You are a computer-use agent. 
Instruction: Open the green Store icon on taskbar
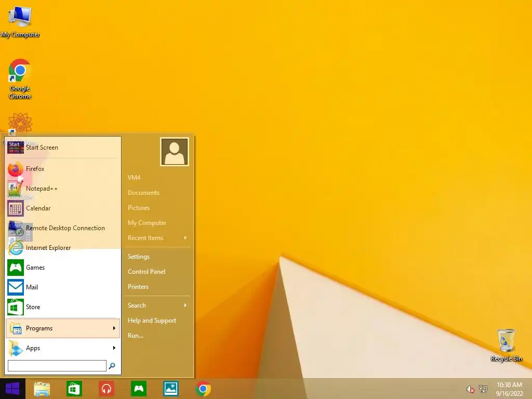[x=74, y=389]
